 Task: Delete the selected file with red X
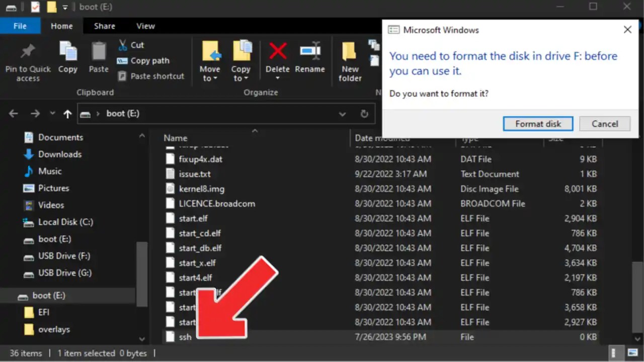pos(278,51)
